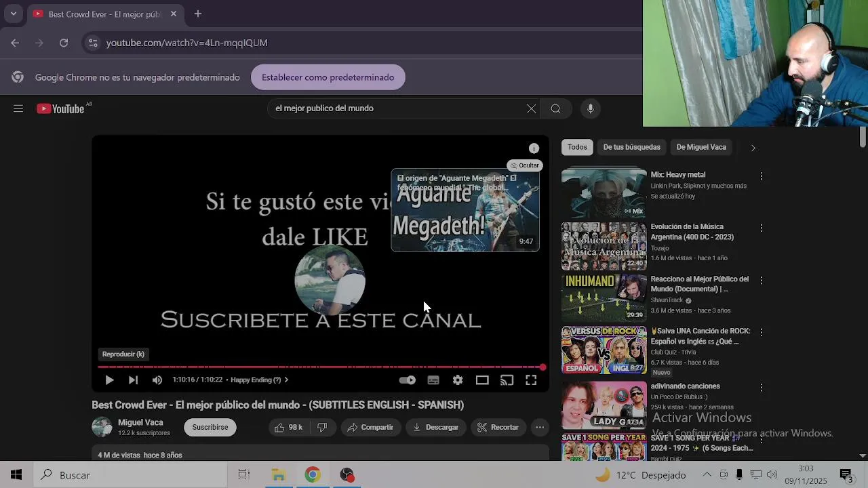Open options for Reacciono al Mejor Público
The width and height of the screenshot is (868, 488).
tap(762, 281)
